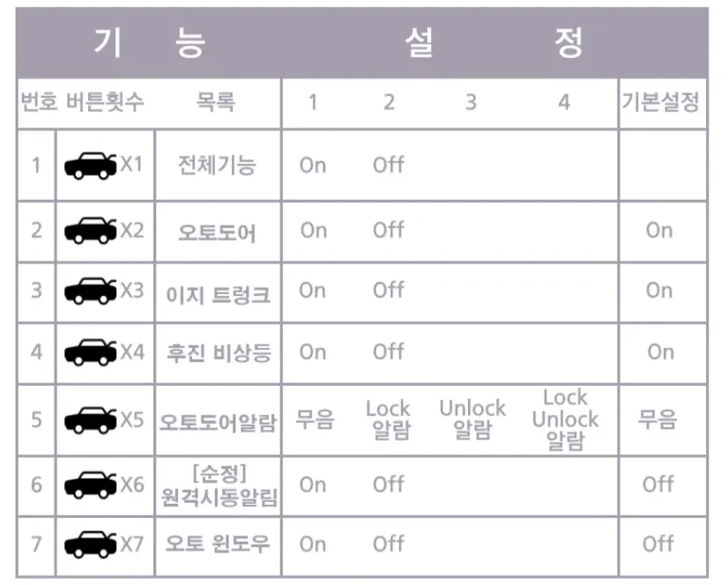This screenshot has width=728, height=585.
Task: Click the 설정 header
Action: click(494, 43)
